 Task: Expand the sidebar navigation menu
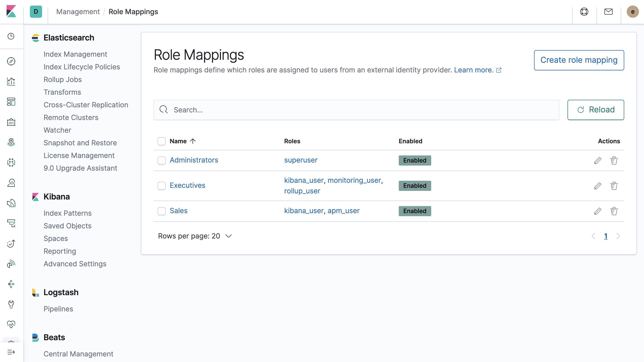point(11,352)
